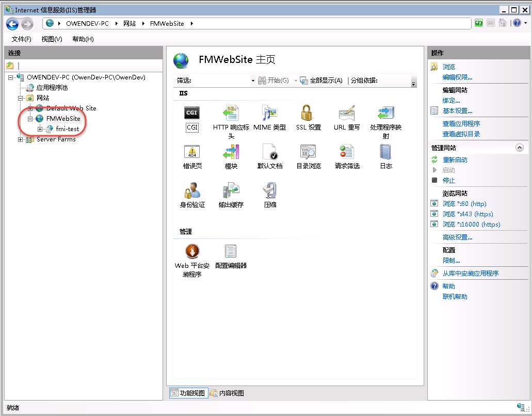Image resolution: width=532 pixels, height=416 pixels.
Task: Open HTTP 响应标头 feature
Action: [x=231, y=114]
